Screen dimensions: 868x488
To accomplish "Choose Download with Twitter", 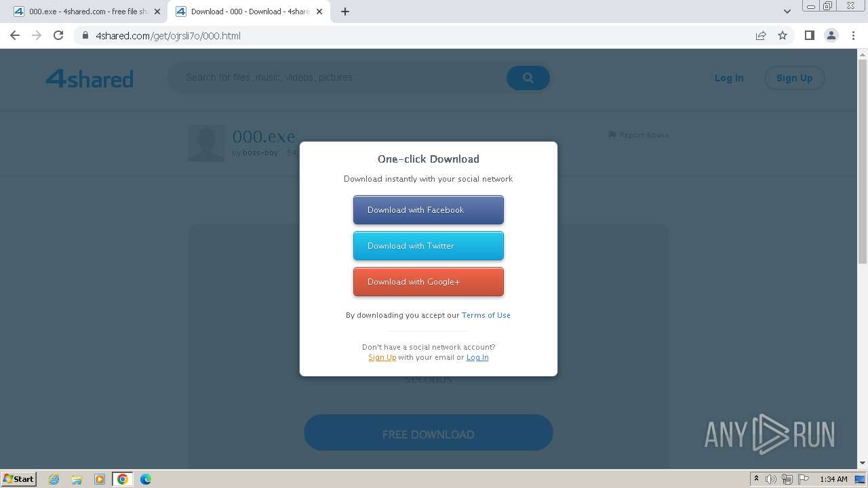I will (x=429, y=246).
